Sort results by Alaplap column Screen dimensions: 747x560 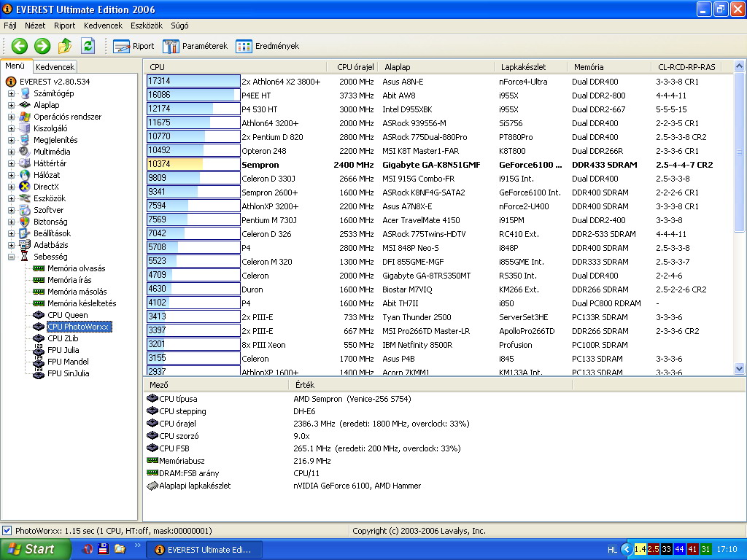pyautogui.click(x=436, y=67)
